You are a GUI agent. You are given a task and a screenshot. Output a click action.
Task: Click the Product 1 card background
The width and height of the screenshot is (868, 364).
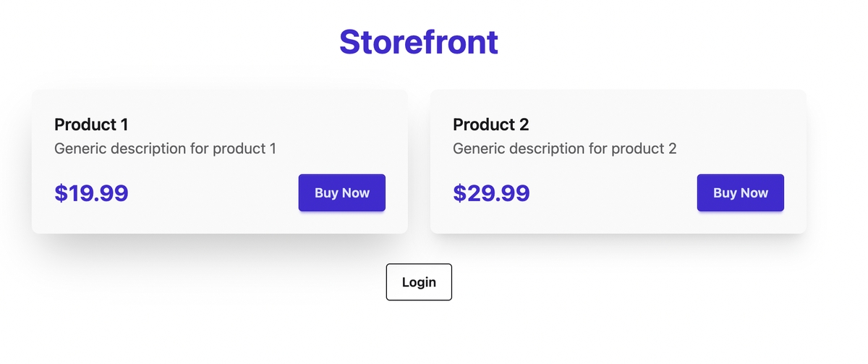[217, 109]
